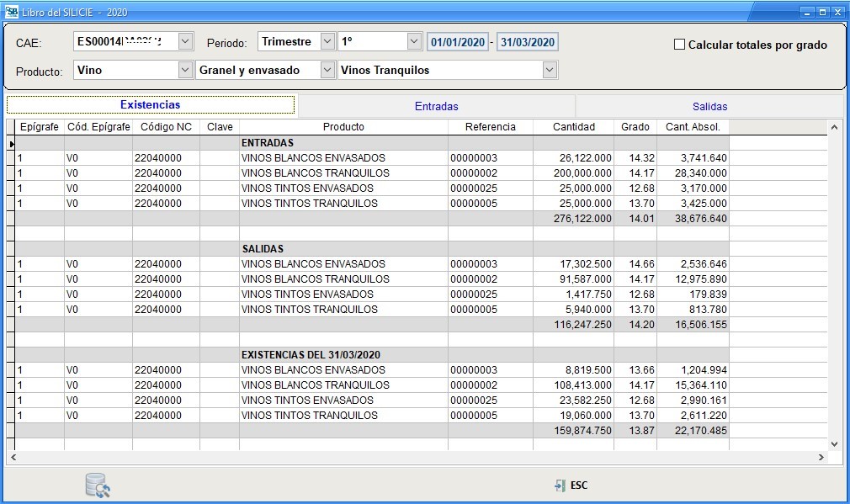Select the Existencias tab
This screenshot has height=504, width=850.
[x=151, y=105]
